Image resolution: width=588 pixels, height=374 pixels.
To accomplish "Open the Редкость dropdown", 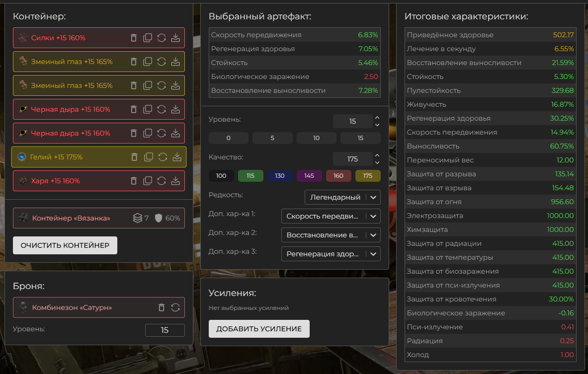I will [342, 197].
